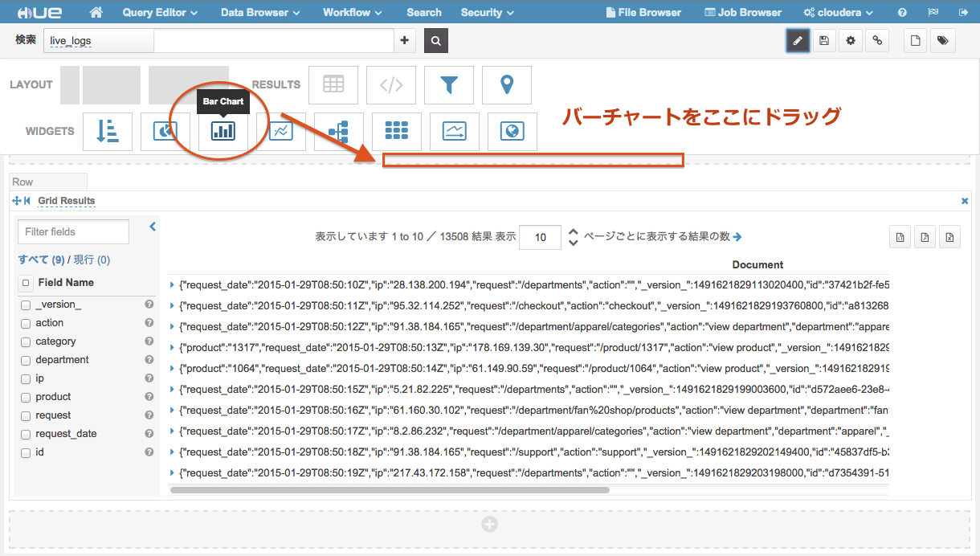Click the share link icon
980x556 pixels.
tap(877, 41)
